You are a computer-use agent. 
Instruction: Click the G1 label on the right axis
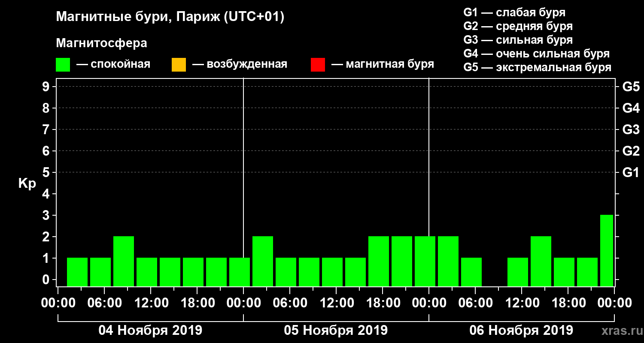pos(631,172)
